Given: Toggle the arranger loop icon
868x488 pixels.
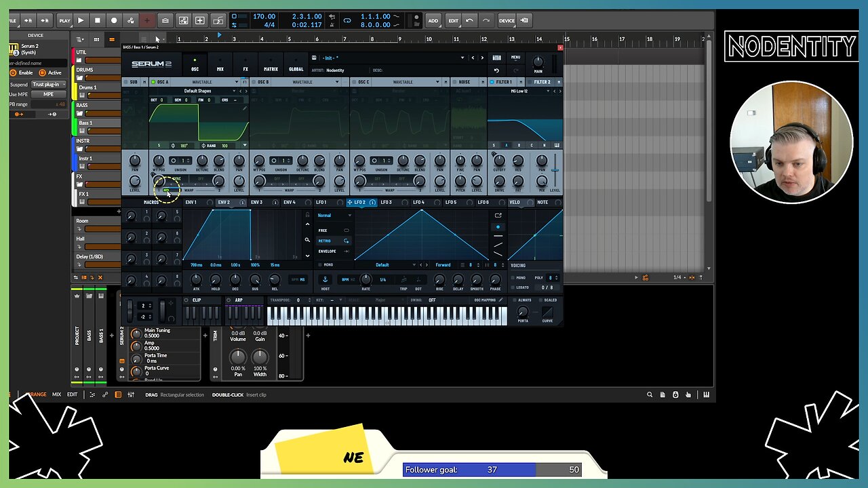Looking at the screenshot, I should (x=347, y=20).
